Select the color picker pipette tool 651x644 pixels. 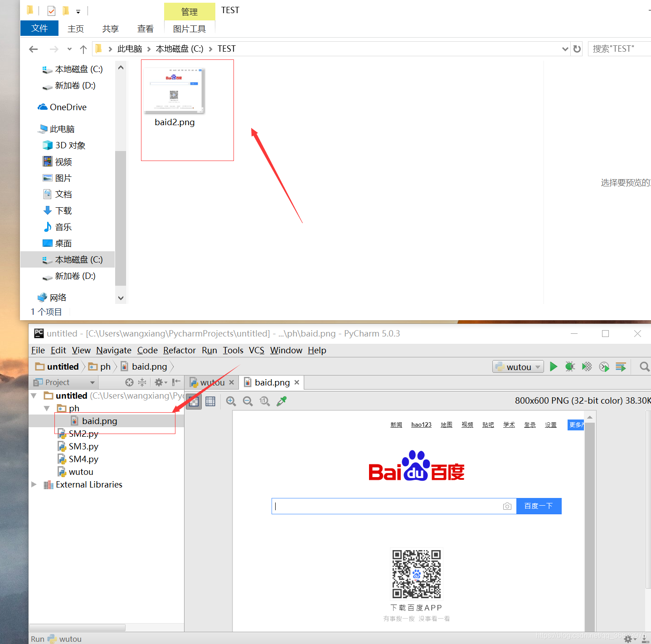(x=282, y=401)
